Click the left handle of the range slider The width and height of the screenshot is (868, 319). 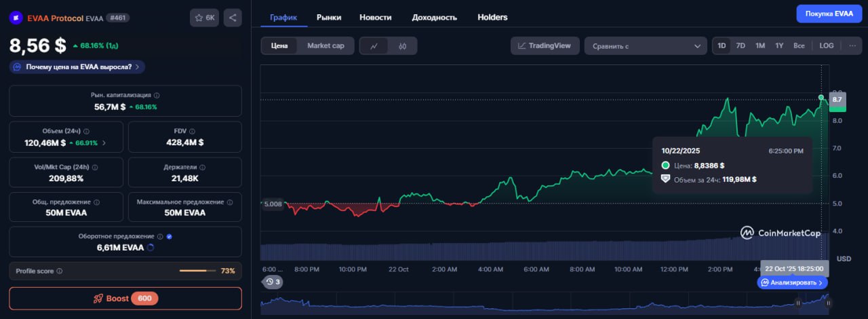(x=798, y=303)
